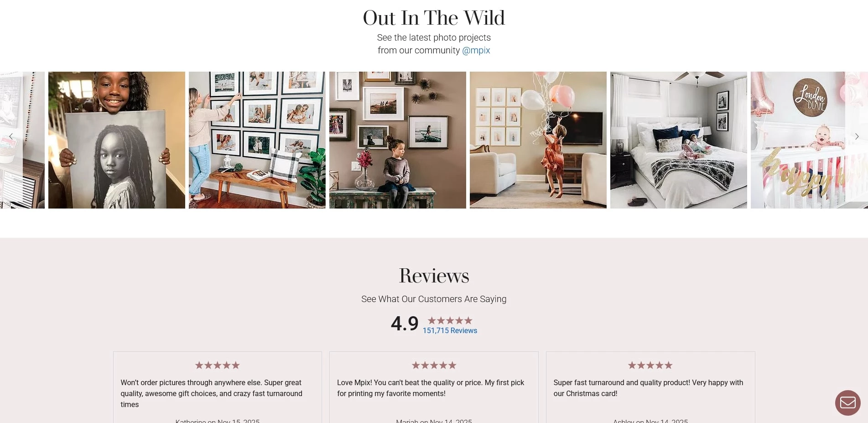The height and width of the screenshot is (423, 868).
Task: Advance the carousel with the next arrow
Action: (x=857, y=136)
